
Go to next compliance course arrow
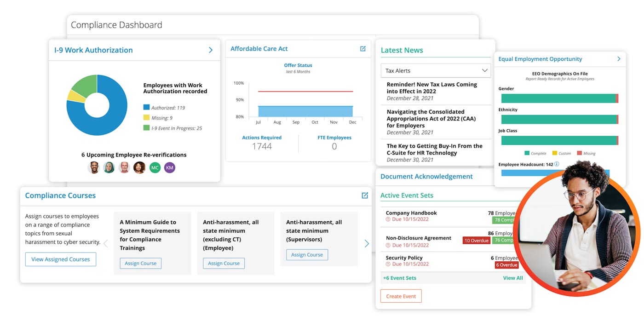(x=367, y=244)
